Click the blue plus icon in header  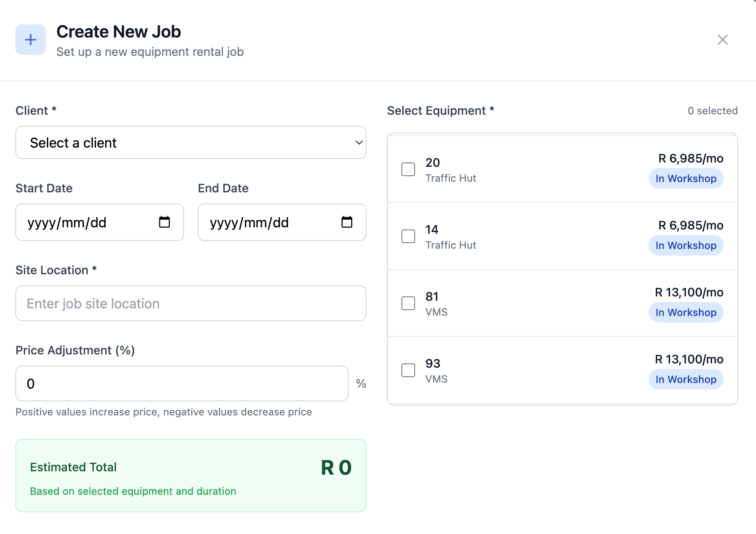(31, 40)
